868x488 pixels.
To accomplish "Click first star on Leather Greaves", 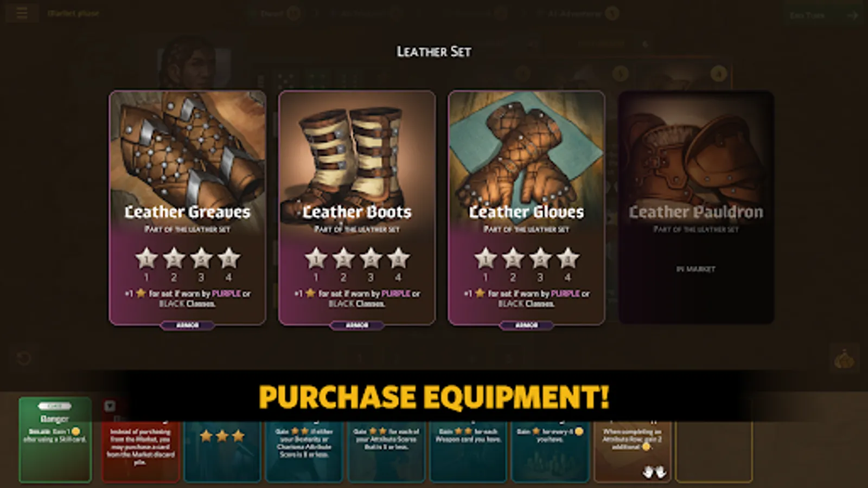I will pyautogui.click(x=146, y=259).
